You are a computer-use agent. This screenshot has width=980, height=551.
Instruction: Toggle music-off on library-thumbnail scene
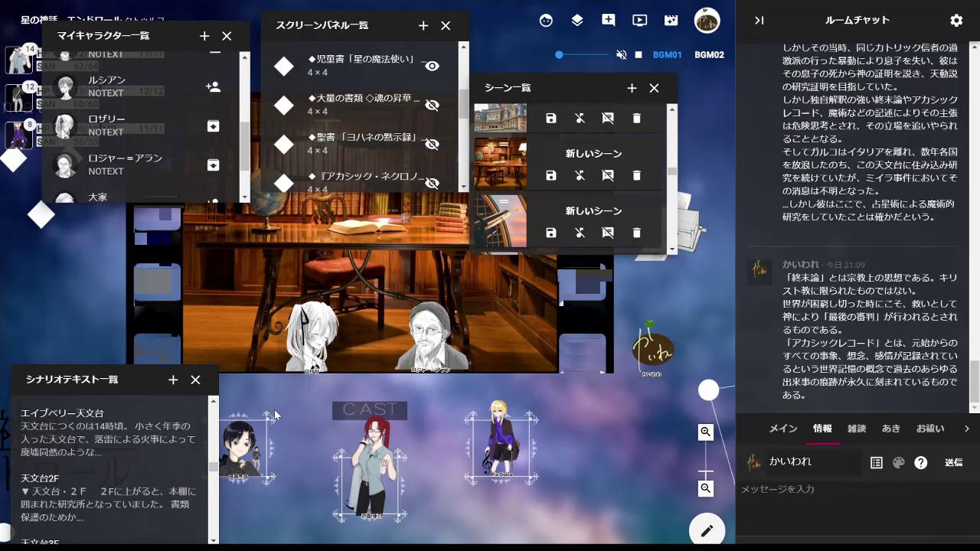tap(580, 176)
